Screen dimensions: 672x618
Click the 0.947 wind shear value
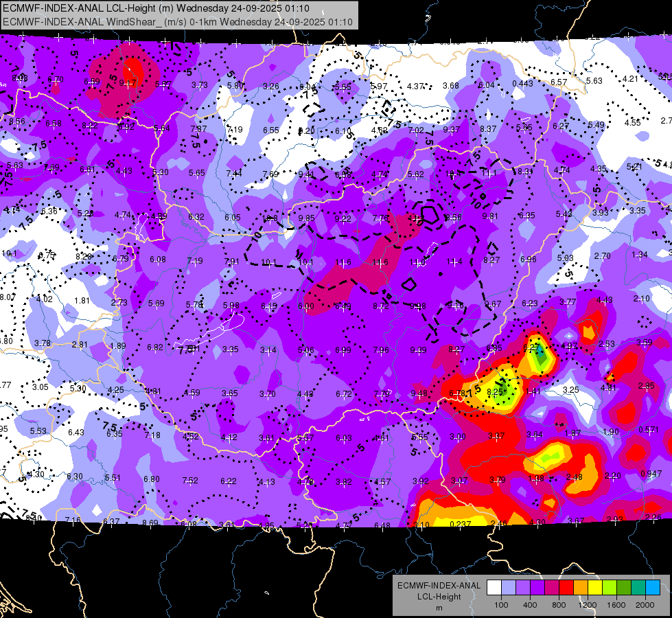[x=651, y=474]
